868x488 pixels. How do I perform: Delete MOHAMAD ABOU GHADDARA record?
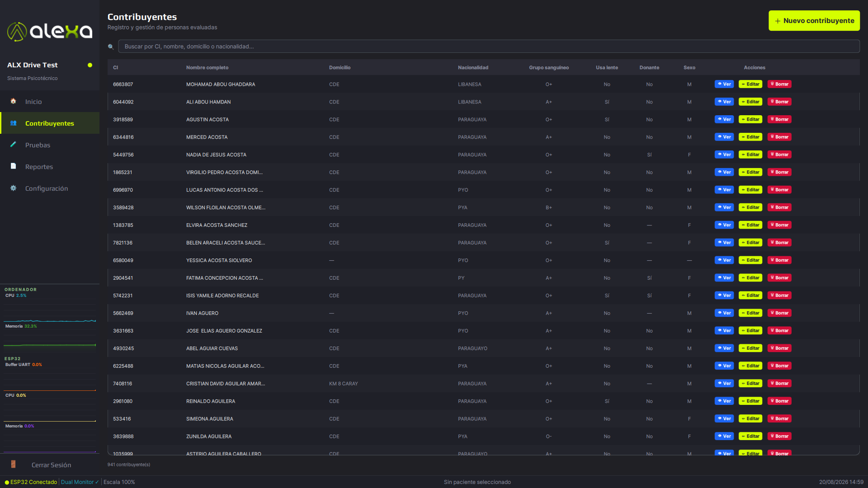[x=779, y=84]
